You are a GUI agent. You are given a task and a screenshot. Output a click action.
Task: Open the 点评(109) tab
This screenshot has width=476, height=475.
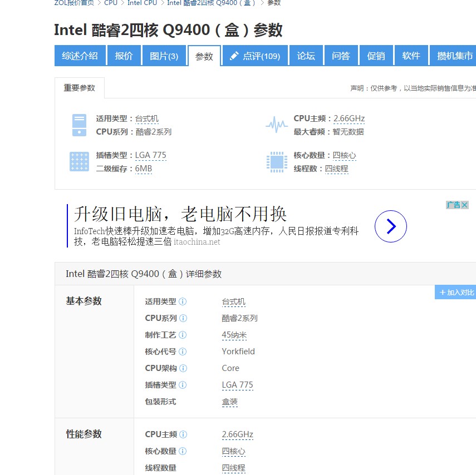(x=255, y=56)
